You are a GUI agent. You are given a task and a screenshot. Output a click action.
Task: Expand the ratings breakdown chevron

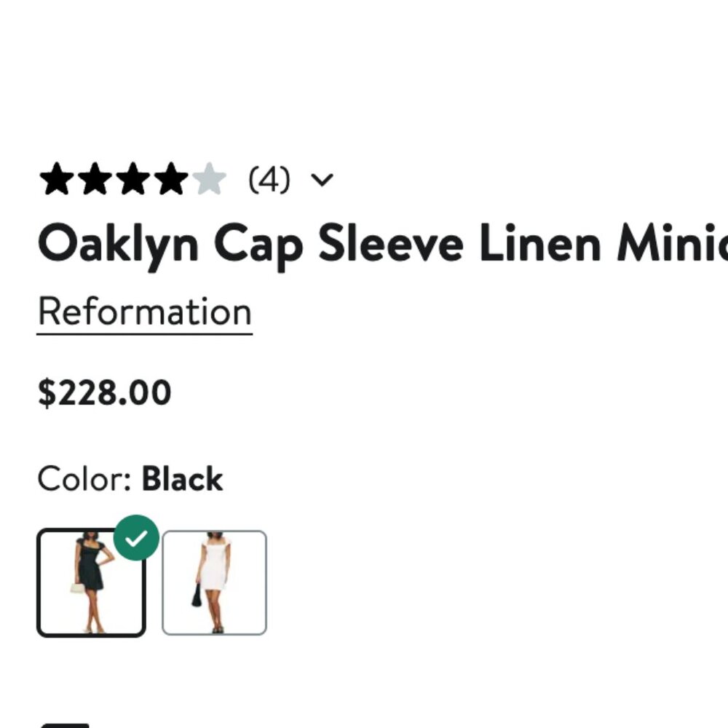323,179
